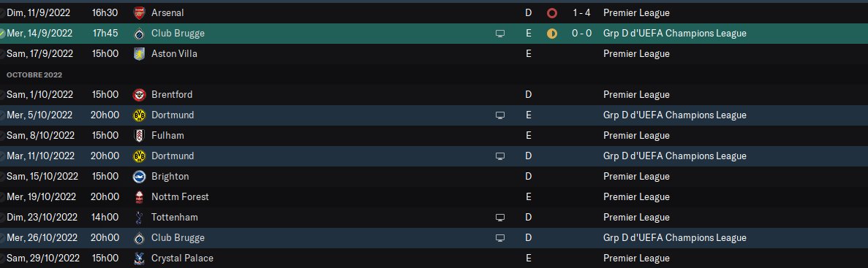The image size is (868, 268).
Task: Click the Octobre 2022 month header
Action: pos(34,74)
